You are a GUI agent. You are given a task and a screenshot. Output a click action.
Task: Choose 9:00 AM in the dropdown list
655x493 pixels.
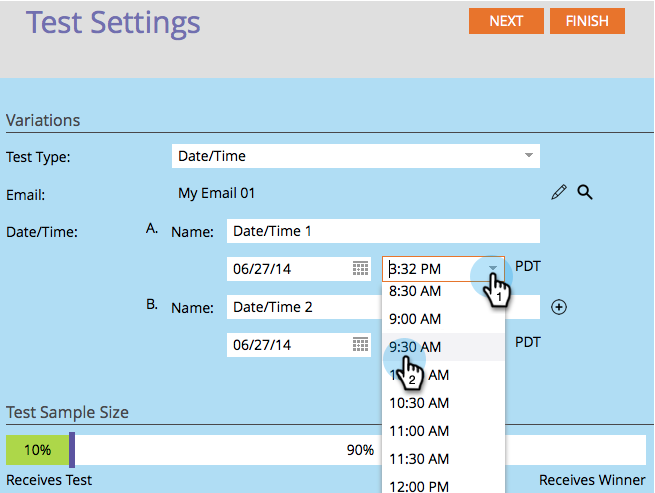(x=415, y=319)
